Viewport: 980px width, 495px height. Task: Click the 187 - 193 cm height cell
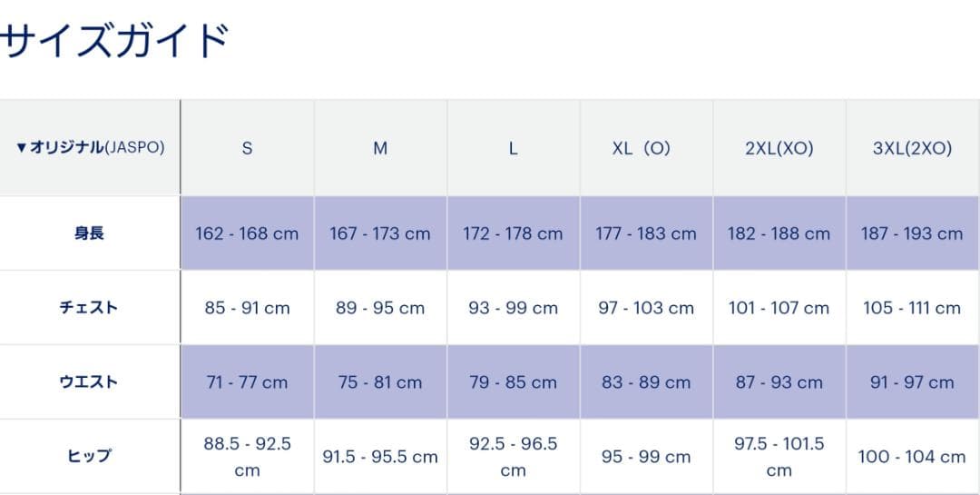912,233
